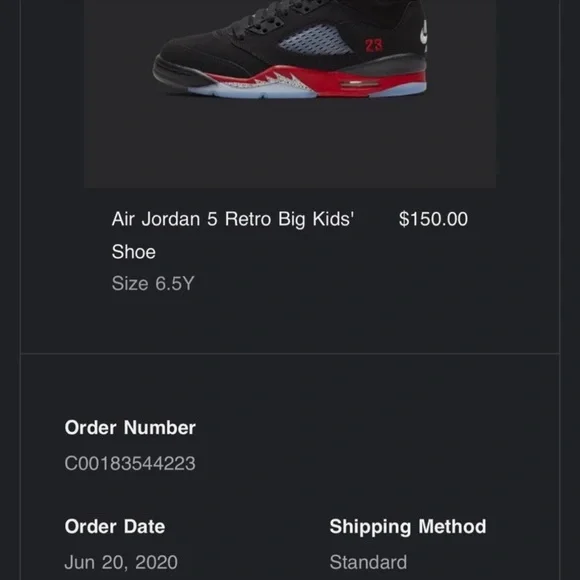The width and height of the screenshot is (580, 580).
Task: Select the Standard shipping value
Action: click(368, 562)
